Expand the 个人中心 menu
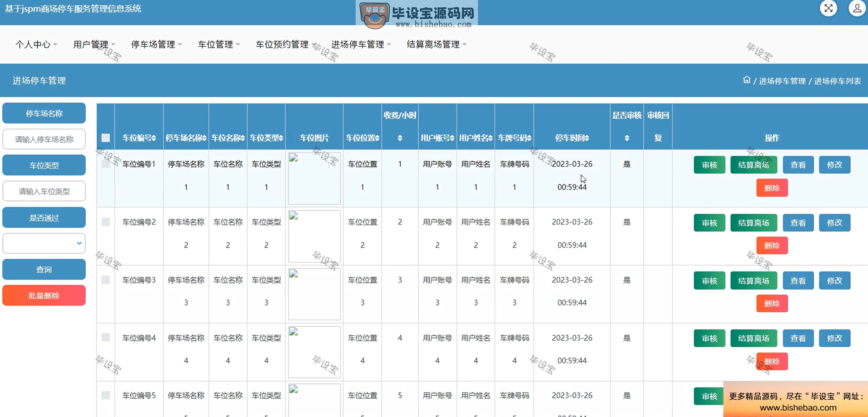The height and width of the screenshot is (417, 868). (36, 44)
